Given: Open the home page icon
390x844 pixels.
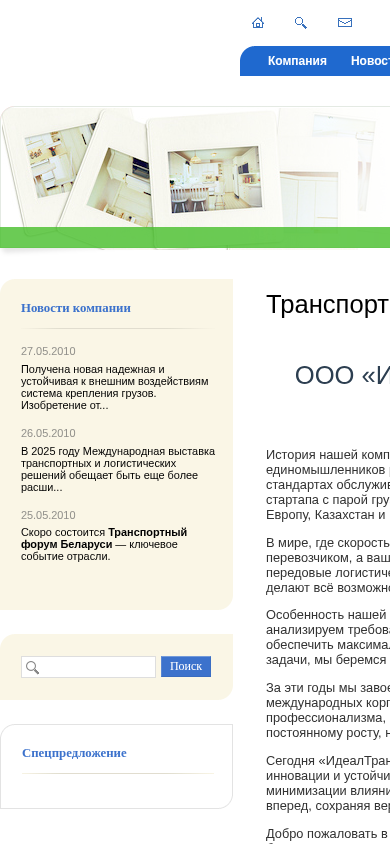Looking at the screenshot, I should [258, 23].
